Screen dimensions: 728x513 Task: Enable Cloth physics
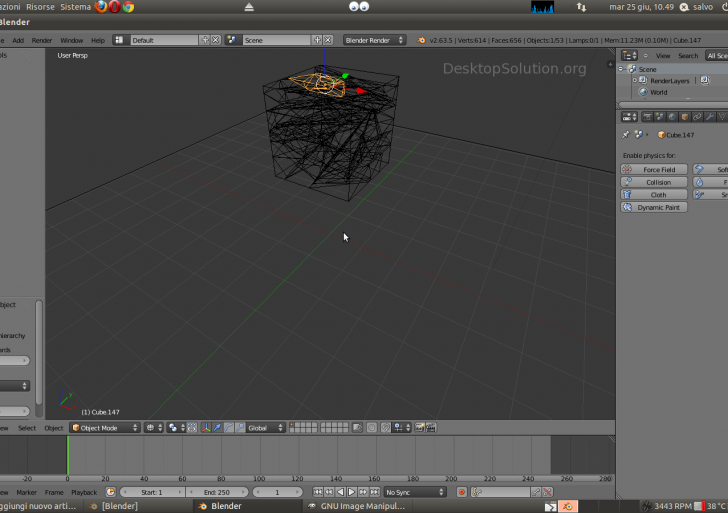click(655, 195)
